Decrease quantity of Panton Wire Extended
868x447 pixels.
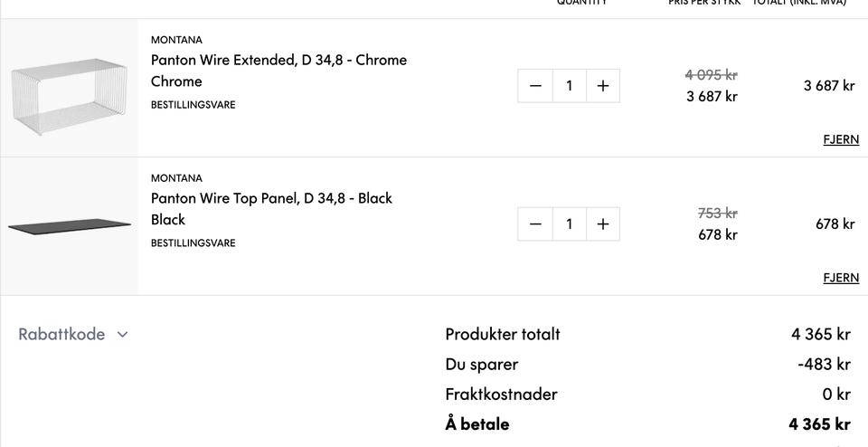(x=535, y=86)
